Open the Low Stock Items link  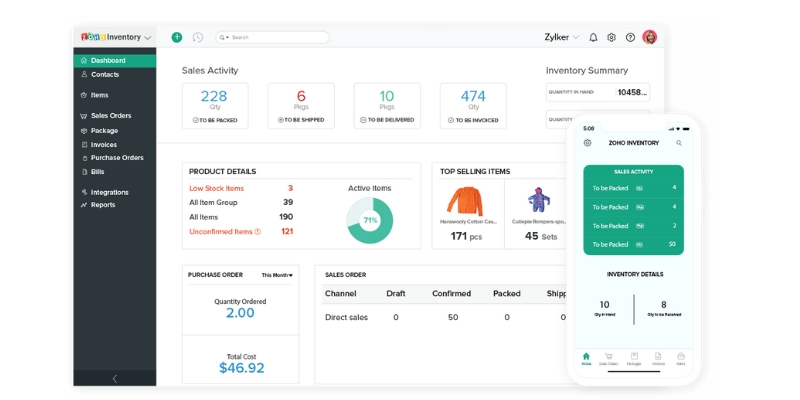tap(217, 188)
